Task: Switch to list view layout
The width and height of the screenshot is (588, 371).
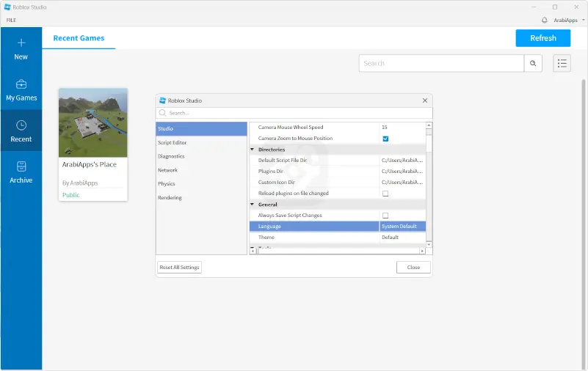Action: 562,63
